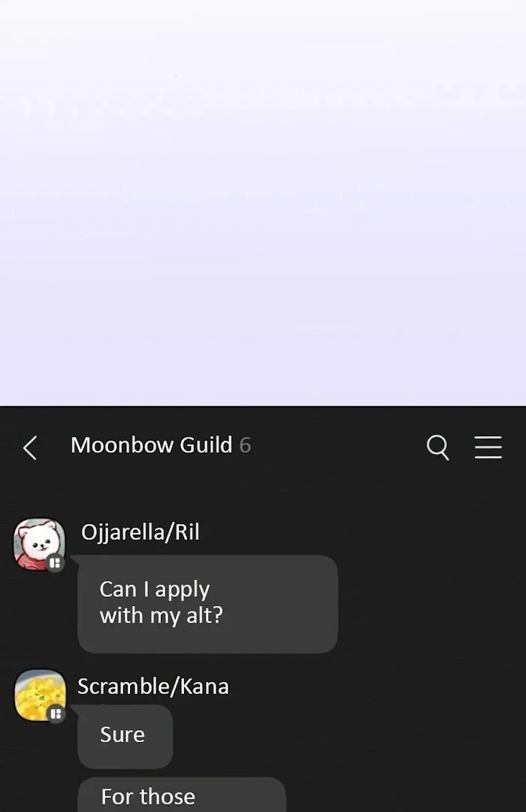Viewport: 526px width, 812px height.
Task: Click the badge icon on Ojjarella's avatar
Action: [x=56, y=562]
